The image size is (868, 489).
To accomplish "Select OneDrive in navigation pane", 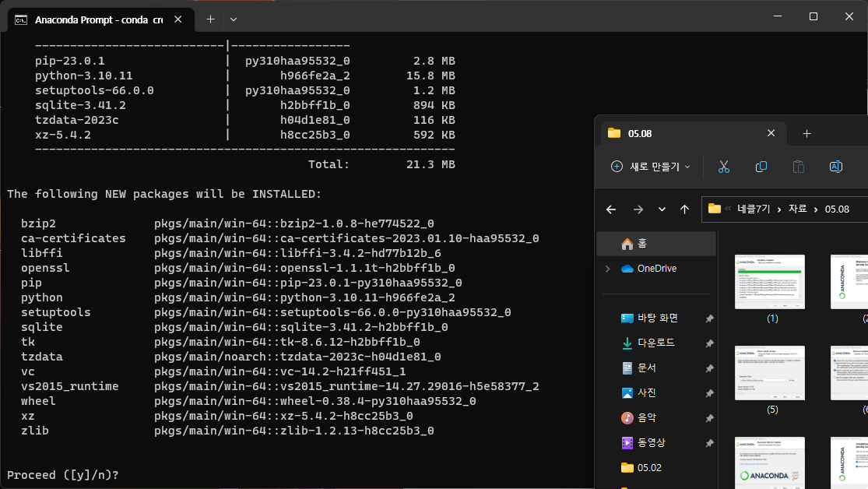I will coord(656,269).
